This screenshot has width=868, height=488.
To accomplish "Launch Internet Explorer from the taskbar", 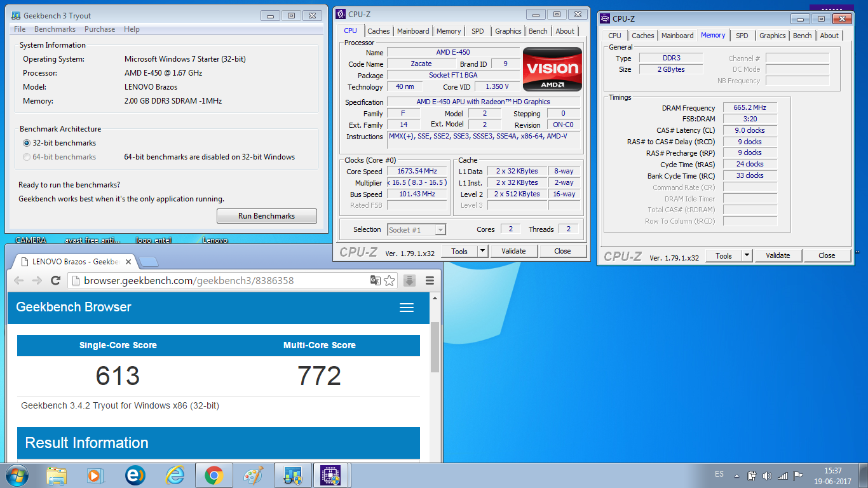I will pos(174,475).
